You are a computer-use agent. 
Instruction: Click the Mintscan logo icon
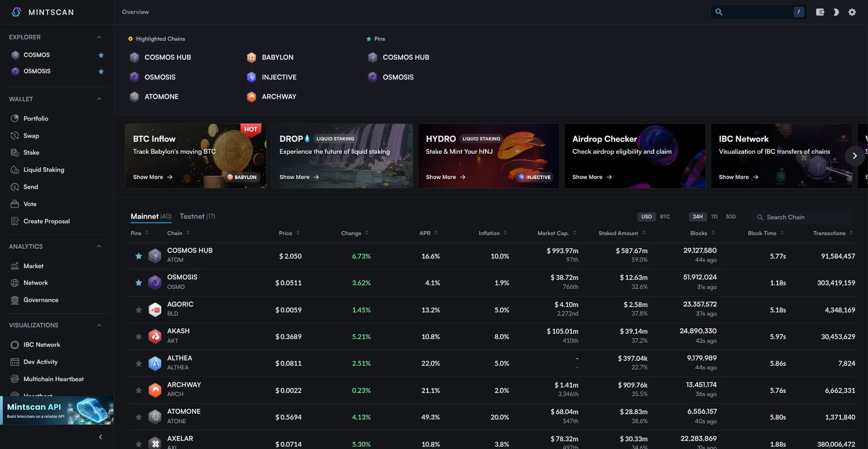[16, 12]
